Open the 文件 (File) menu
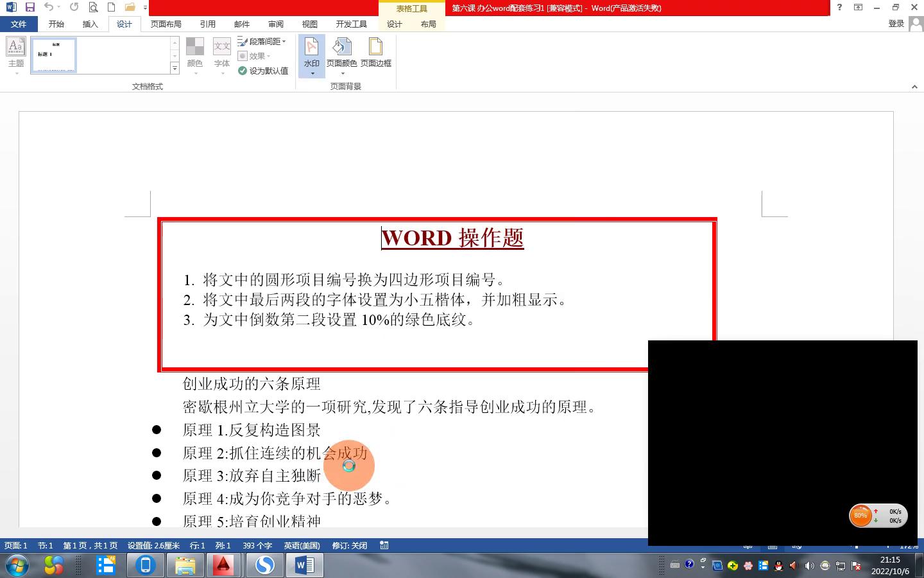This screenshot has width=924, height=578. click(x=19, y=24)
